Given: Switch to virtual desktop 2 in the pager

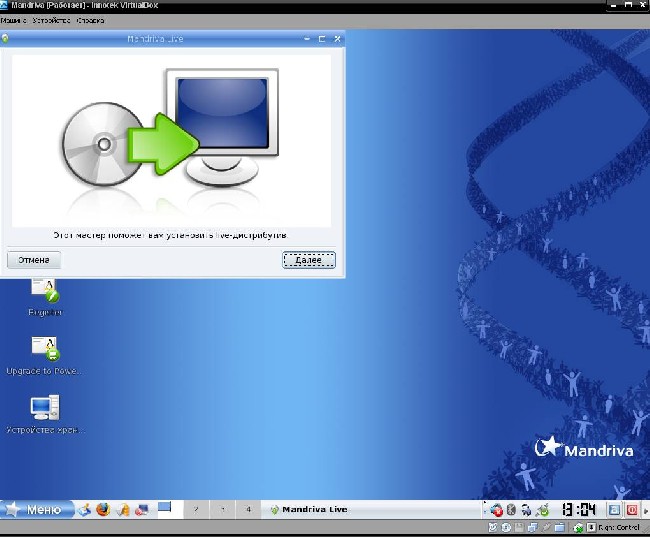Looking at the screenshot, I should 196,509.
